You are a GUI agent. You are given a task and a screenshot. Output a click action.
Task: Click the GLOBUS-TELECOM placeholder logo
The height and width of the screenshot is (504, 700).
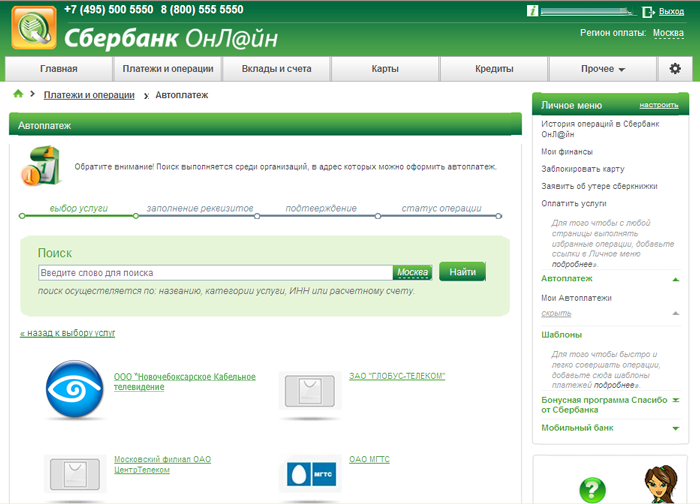[x=310, y=391]
